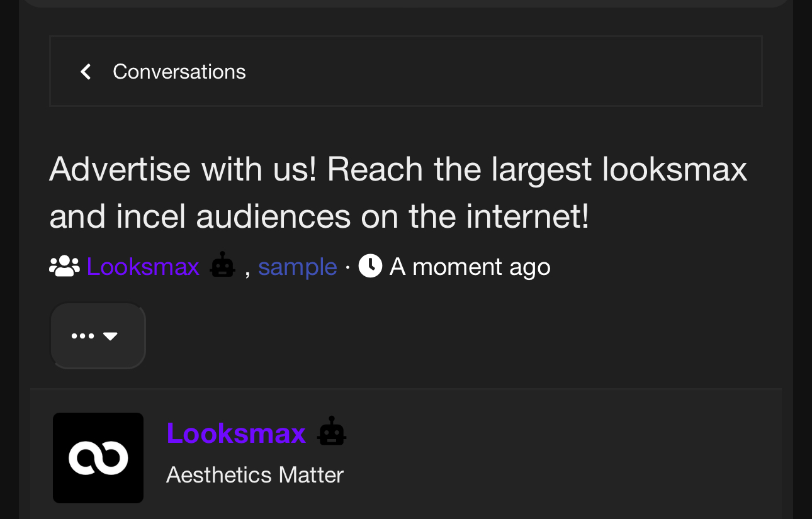
Task: Select the "Aesthetics Matter" user title
Action: pos(255,475)
